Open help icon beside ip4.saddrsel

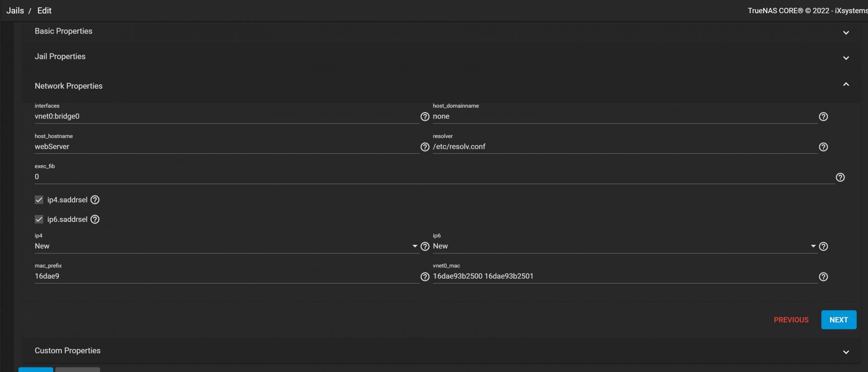[x=95, y=200]
